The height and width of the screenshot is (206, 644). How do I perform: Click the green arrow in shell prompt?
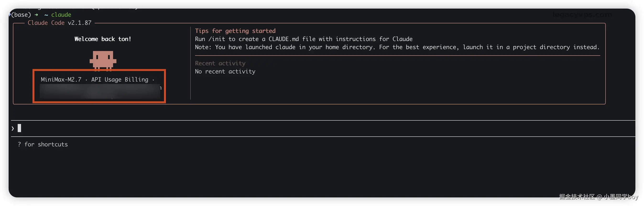36,15
